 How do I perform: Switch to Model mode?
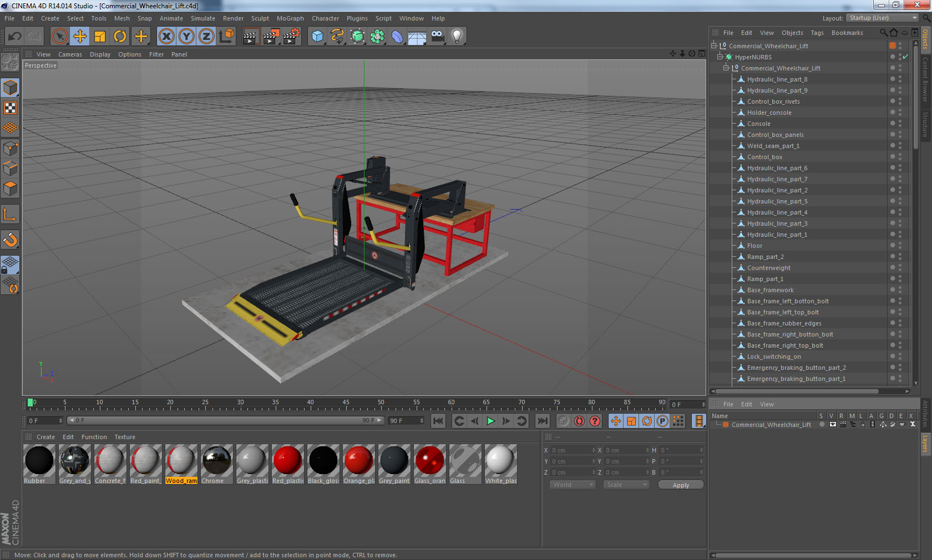[10, 88]
